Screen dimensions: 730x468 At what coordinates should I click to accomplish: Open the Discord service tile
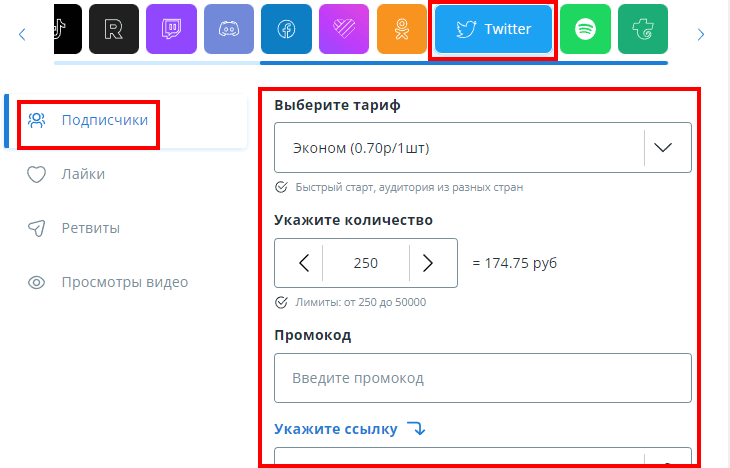[x=229, y=29]
